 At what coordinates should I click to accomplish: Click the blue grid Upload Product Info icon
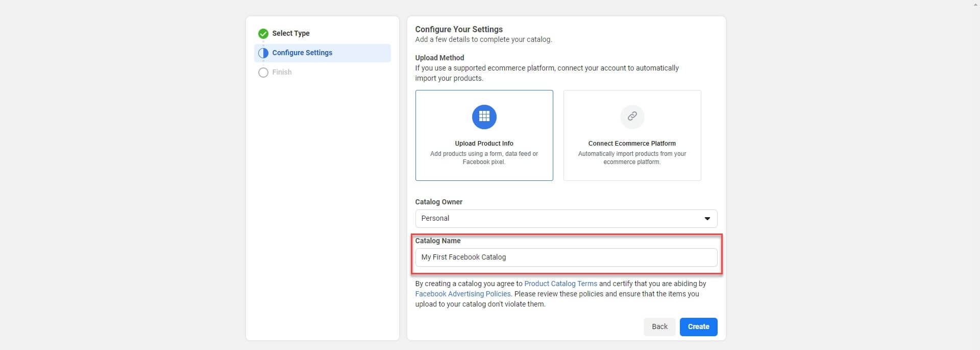point(484,117)
